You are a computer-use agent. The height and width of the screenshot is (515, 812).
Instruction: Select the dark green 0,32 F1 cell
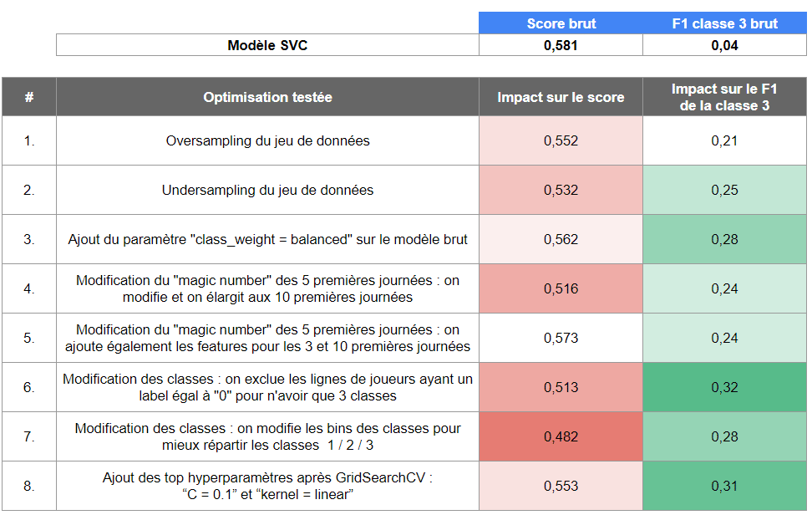pos(724,387)
